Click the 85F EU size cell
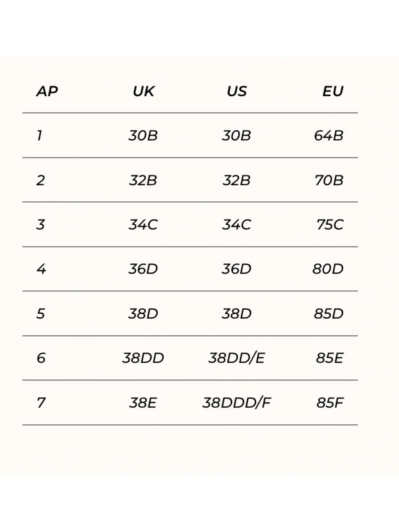 330,403
